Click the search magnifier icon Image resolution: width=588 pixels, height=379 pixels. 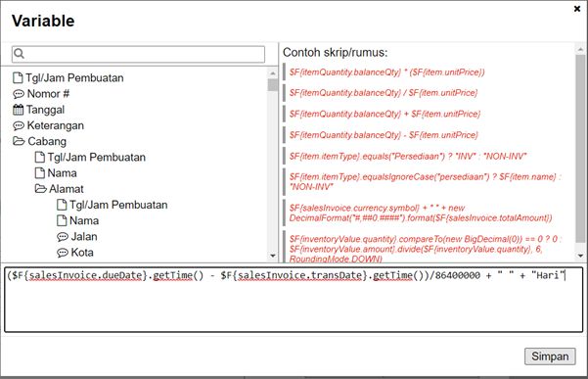[20, 54]
